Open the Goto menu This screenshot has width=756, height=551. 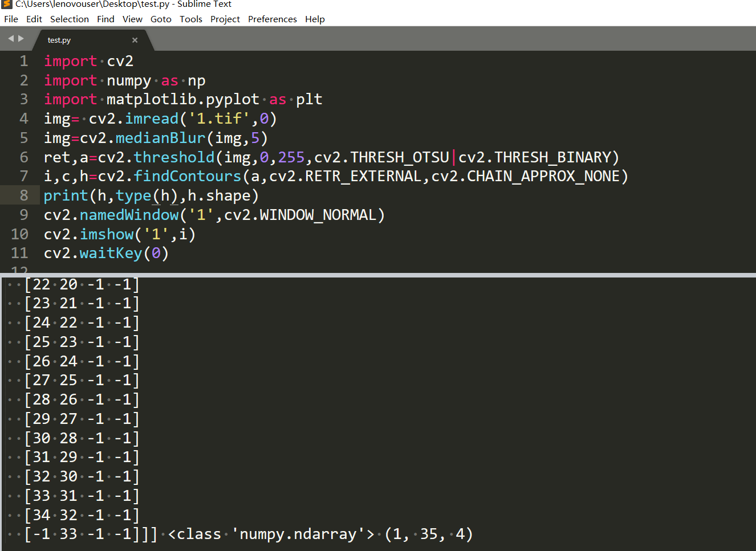(161, 19)
